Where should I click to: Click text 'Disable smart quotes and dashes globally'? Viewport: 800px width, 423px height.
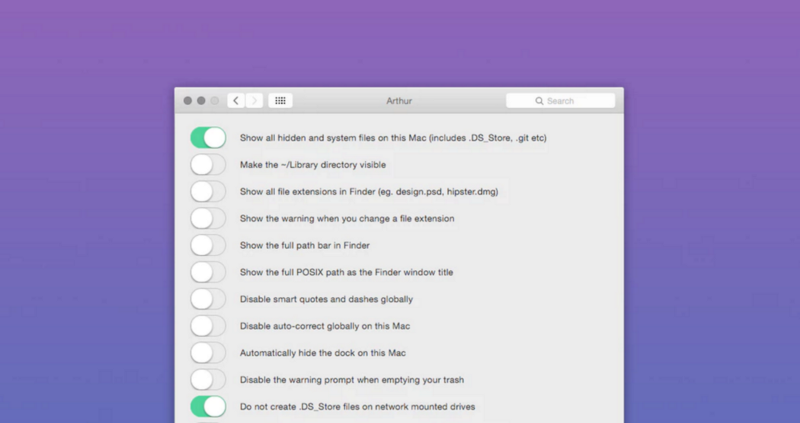click(327, 299)
